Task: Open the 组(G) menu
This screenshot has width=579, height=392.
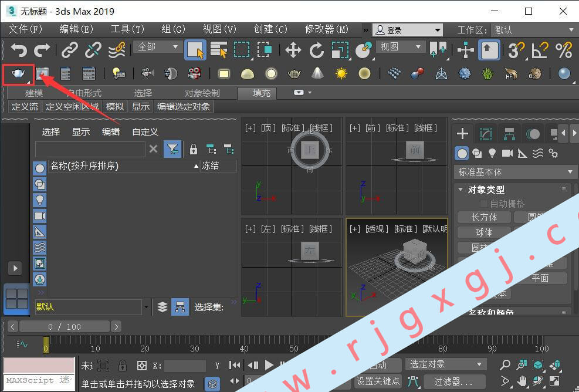Action: (173, 29)
